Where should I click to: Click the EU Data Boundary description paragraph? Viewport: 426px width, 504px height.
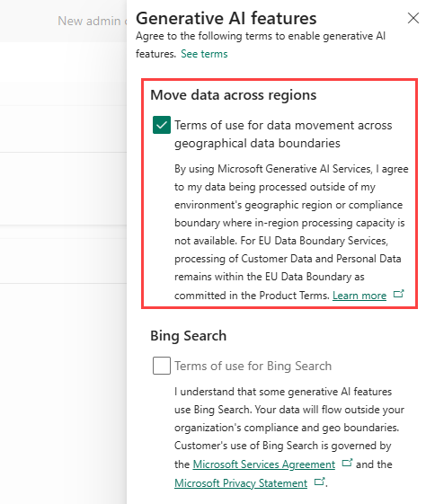[x=291, y=232]
